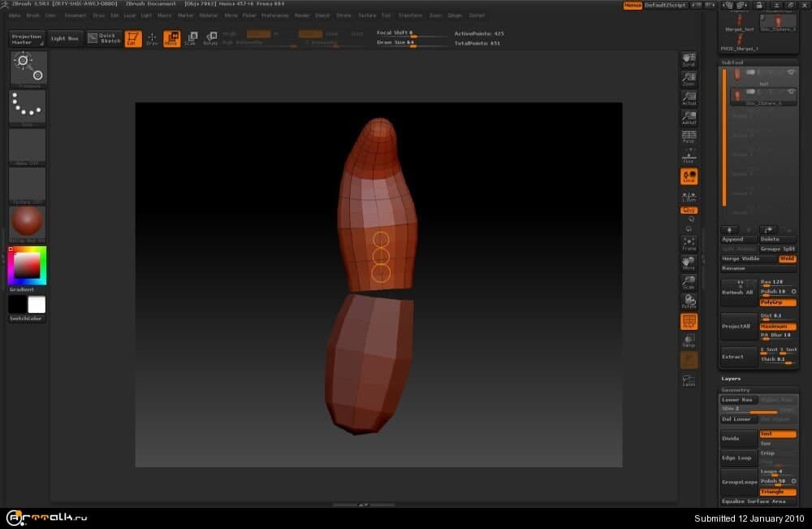This screenshot has height=529, width=812.
Task: Click the Light Box button
Action: (65, 39)
